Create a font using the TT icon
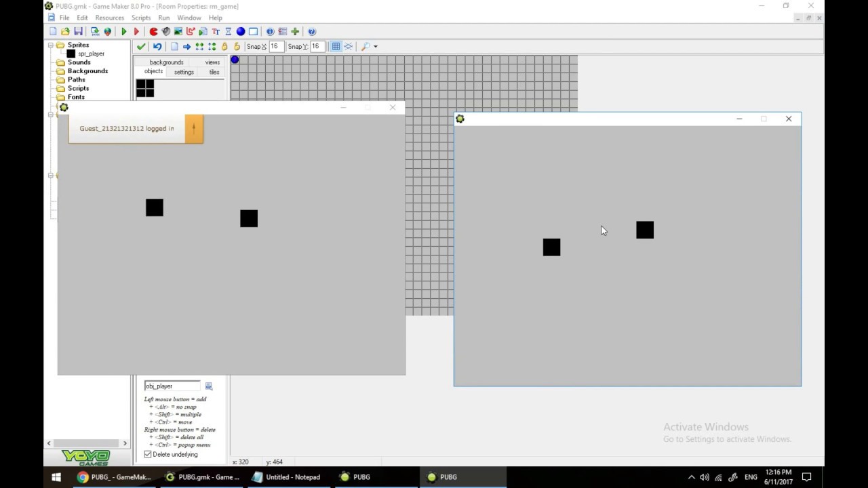This screenshot has height=488, width=868. click(216, 31)
